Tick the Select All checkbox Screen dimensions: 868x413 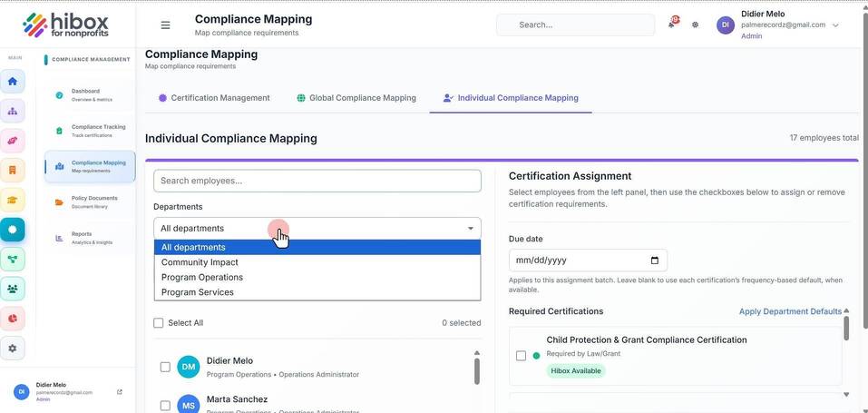(x=159, y=322)
